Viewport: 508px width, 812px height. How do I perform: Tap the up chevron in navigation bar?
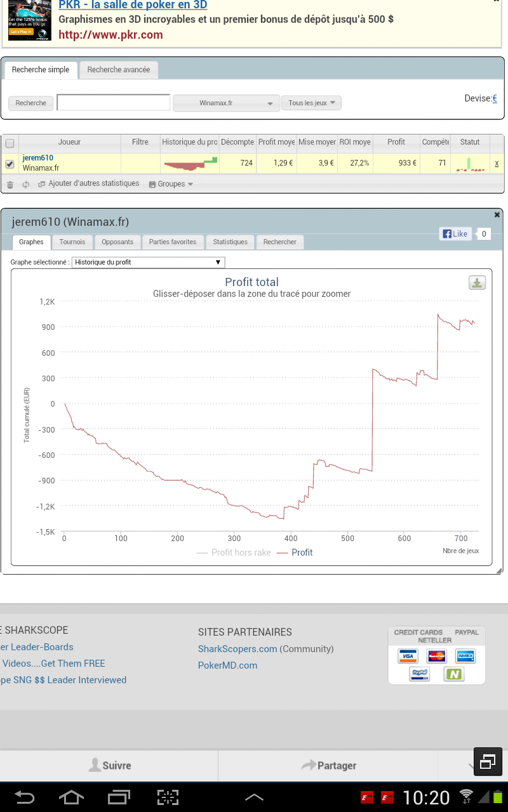254,798
